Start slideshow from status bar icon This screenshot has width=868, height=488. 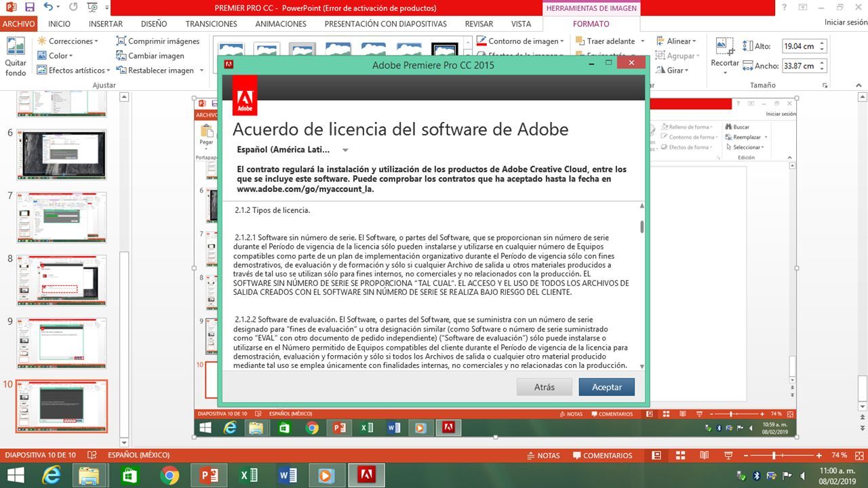coord(729,455)
